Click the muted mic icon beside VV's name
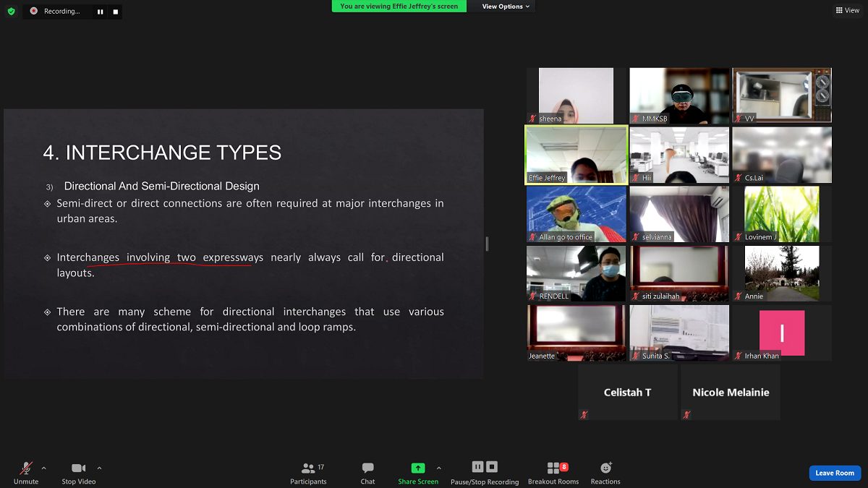This screenshot has height=488, width=868. coord(739,119)
